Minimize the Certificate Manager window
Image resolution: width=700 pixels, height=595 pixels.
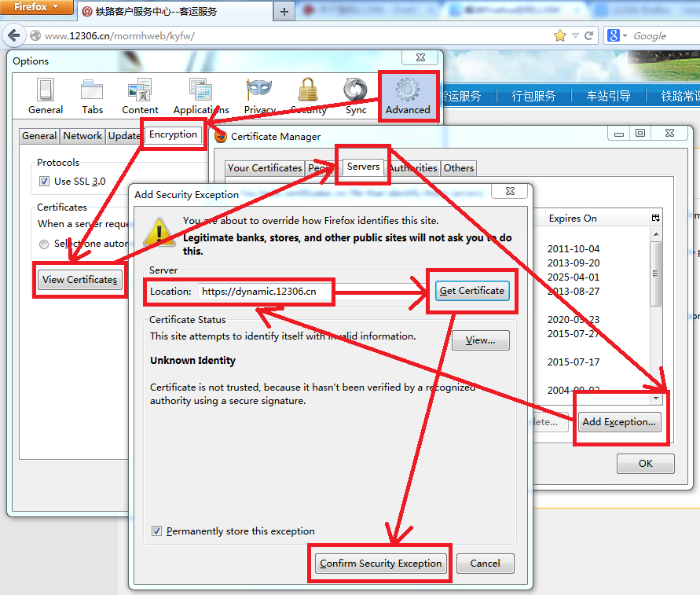coord(619,134)
